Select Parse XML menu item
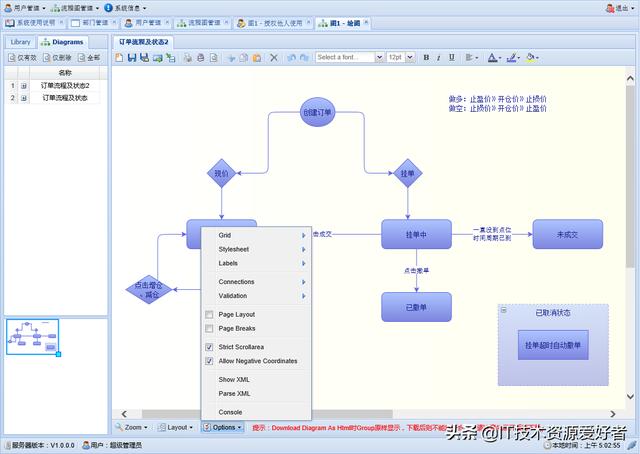 256,394
